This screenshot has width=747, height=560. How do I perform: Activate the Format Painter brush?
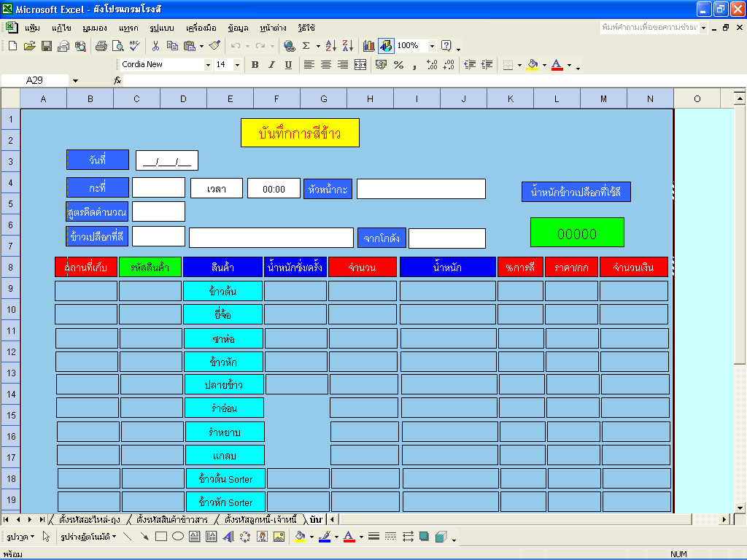tap(215, 46)
